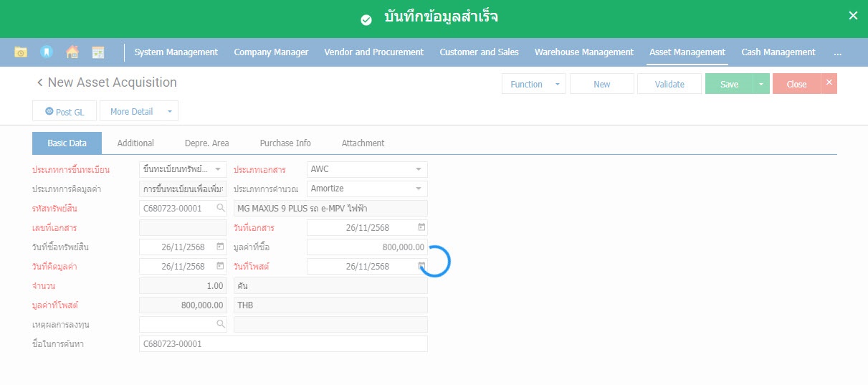Expand the Save button dropdown arrow
The height and width of the screenshot is (385, 868).
tap(760, 84)
